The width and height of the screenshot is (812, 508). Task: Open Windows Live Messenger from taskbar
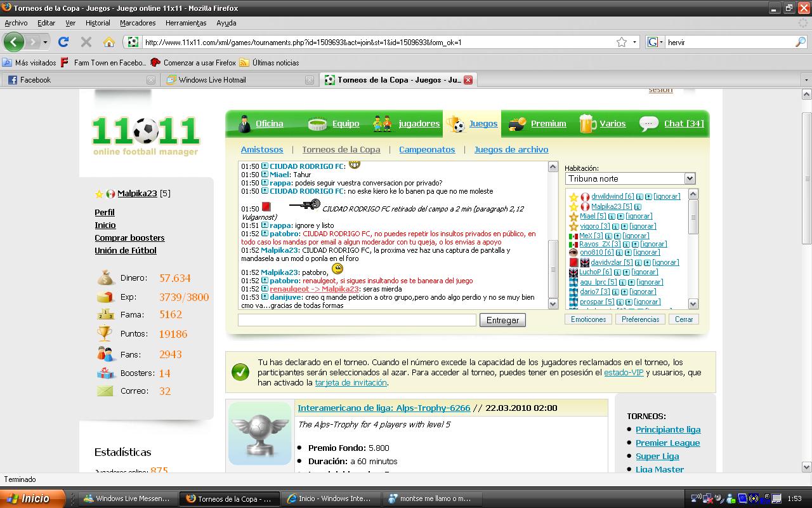(x=127, y=498)
